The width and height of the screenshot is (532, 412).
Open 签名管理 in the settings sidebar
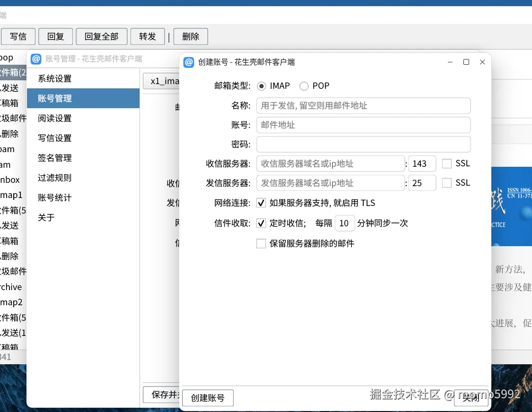[53, 158]
